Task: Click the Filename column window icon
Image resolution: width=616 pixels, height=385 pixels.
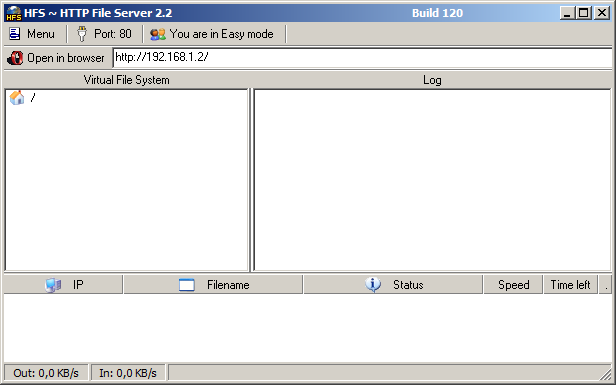Action: 187,285
